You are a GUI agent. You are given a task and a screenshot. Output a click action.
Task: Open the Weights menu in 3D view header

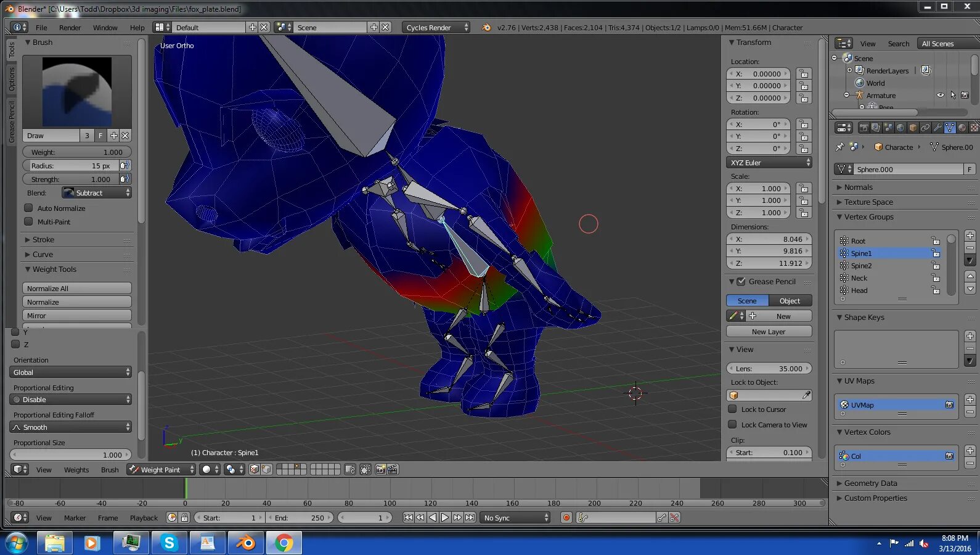tap(76, 469)
